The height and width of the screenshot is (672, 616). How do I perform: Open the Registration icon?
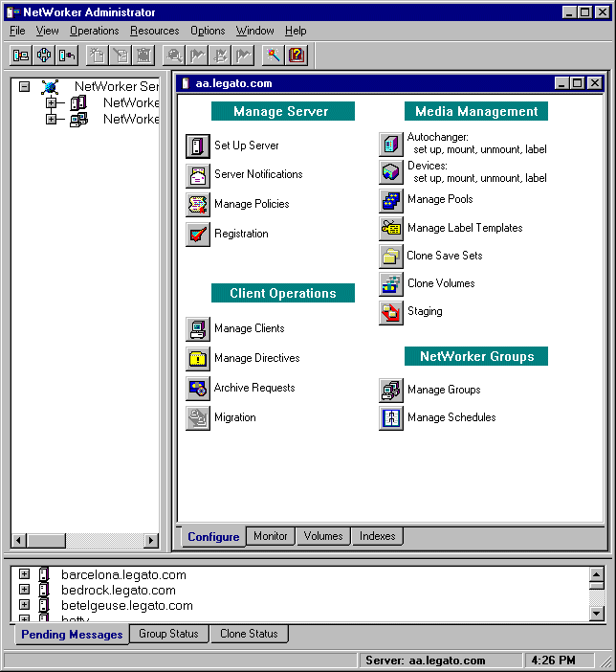[x=198, y=235]
